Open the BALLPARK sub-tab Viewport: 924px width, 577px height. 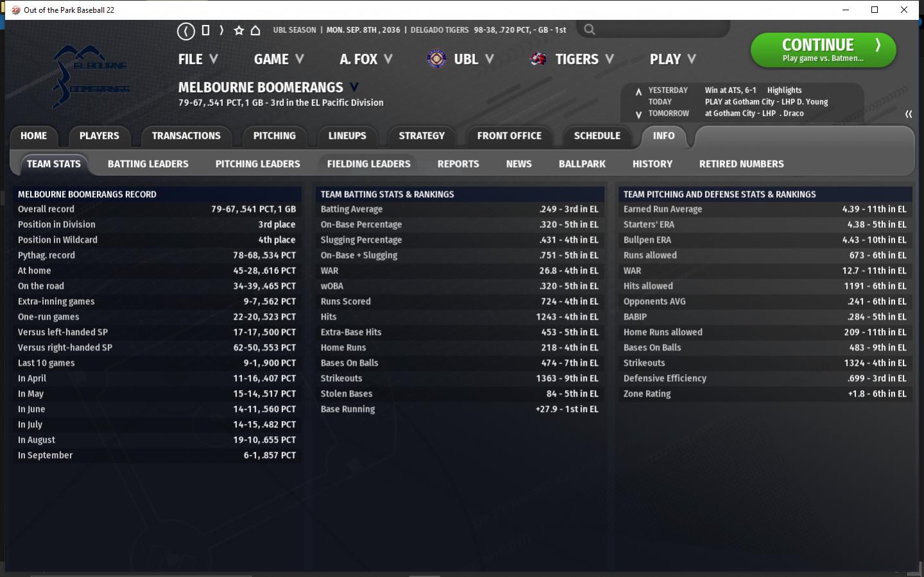coord(582,164)
